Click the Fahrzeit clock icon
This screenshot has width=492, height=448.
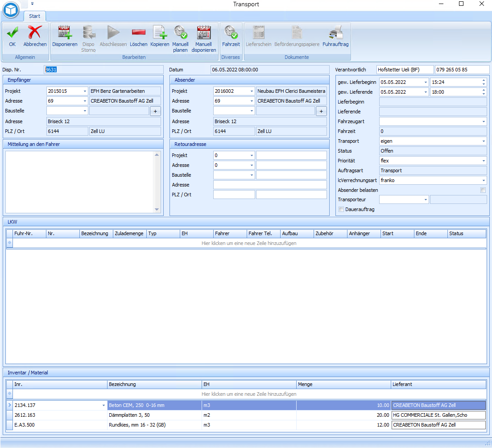[x=231, y=33]
